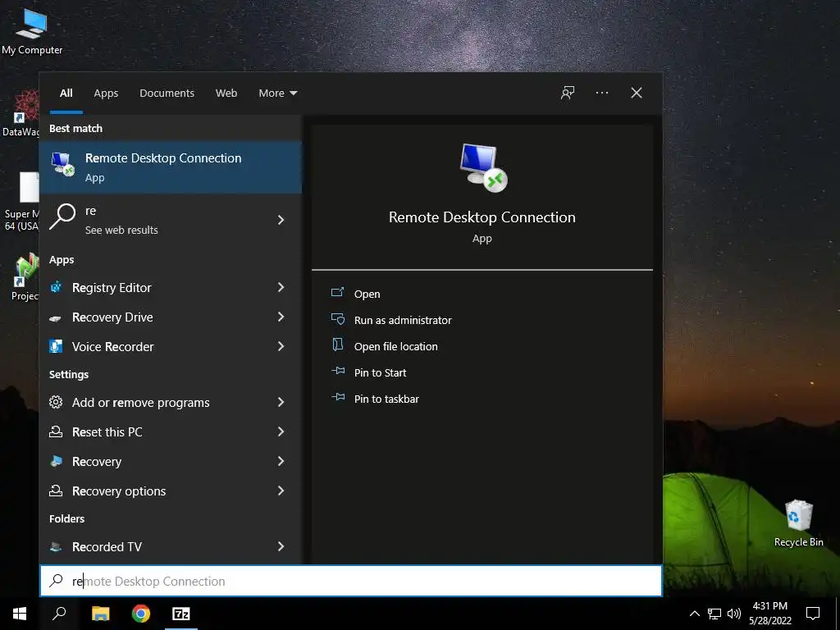Open File Explorer from the taskbar
The image size is (840, 630).
100,614
